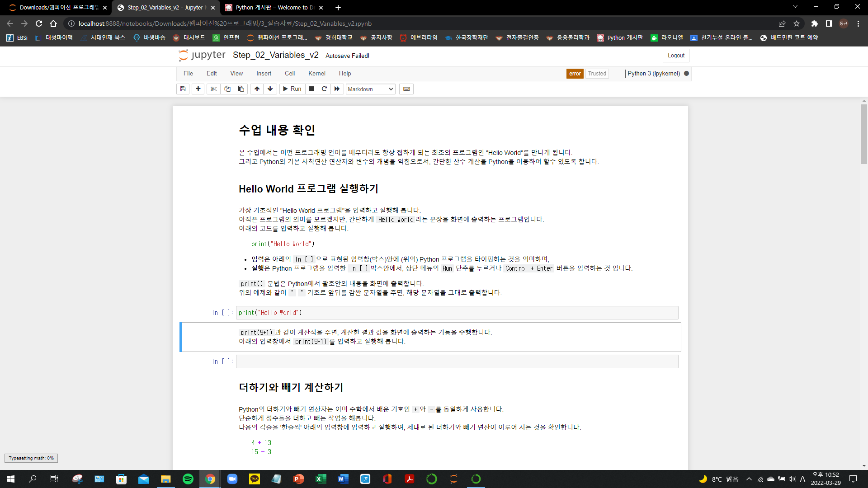Screen dimensions: 868x488
Task: Insert a cell below with plus icon
Action: pyautogui.click(x=198, y=89)
